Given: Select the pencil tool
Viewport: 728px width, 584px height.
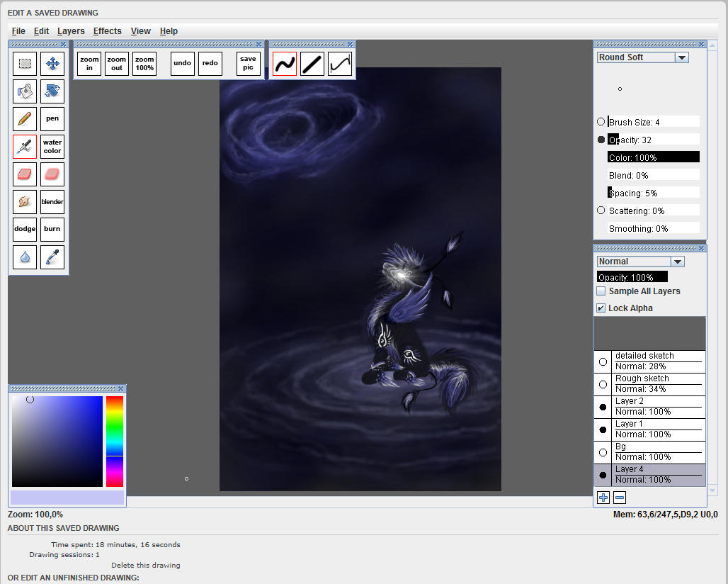Looking at the screenshot, I should point(25,118).
